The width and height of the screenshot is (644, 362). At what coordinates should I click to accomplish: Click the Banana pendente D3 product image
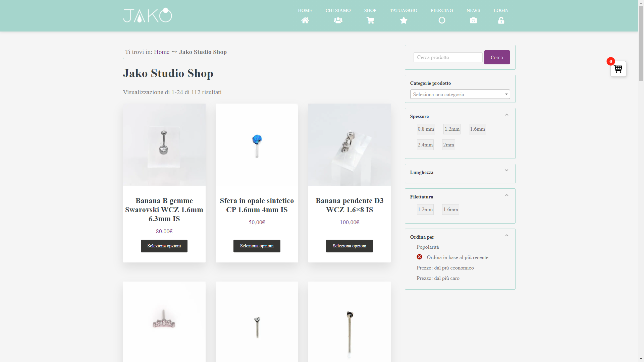click(349, 145)
